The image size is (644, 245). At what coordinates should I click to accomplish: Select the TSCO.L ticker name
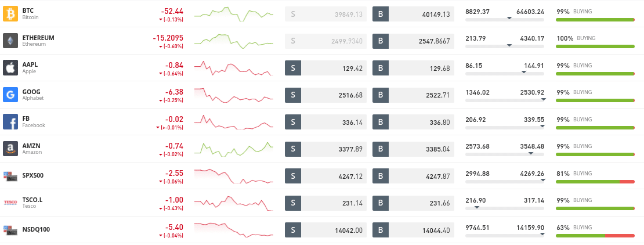pyautogui.click(x=32, y=200)
